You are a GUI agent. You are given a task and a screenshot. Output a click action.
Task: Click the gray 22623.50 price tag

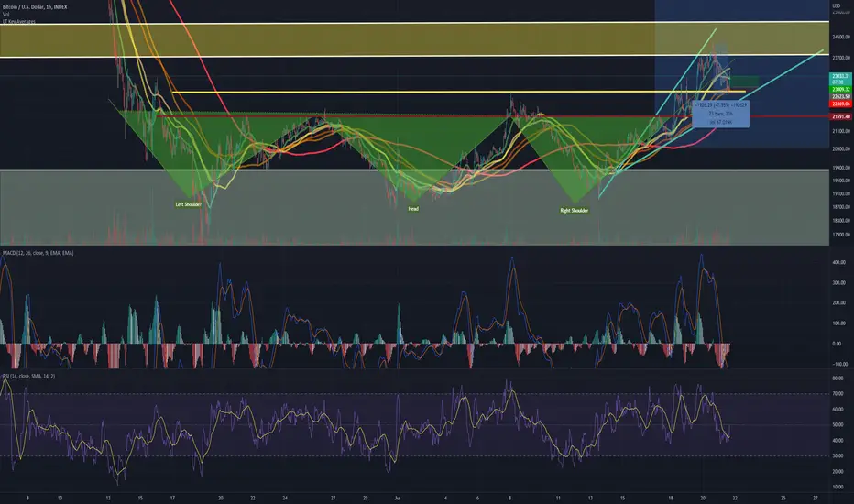pyautogui.click(x=840, y=96)
